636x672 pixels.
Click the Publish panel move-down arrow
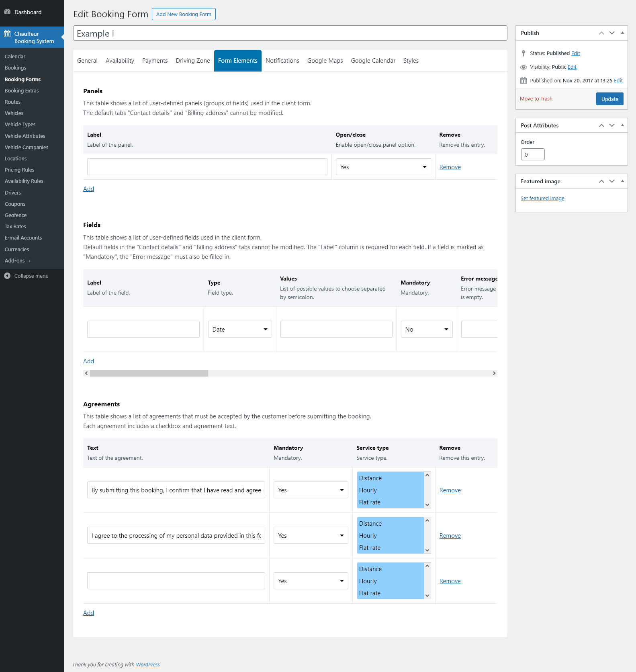tap(612, 33)
